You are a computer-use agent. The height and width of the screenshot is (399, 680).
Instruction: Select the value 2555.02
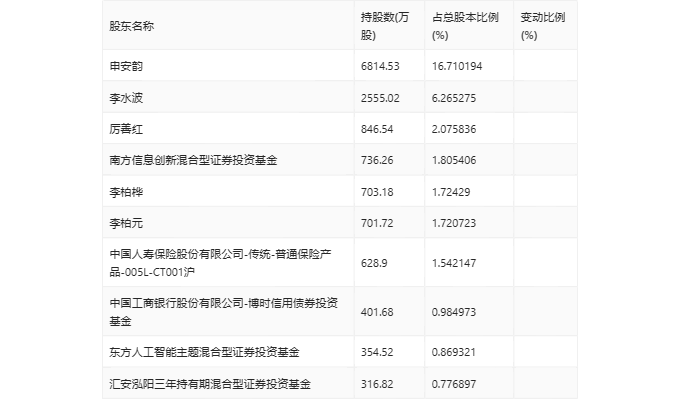coord(380,98)
